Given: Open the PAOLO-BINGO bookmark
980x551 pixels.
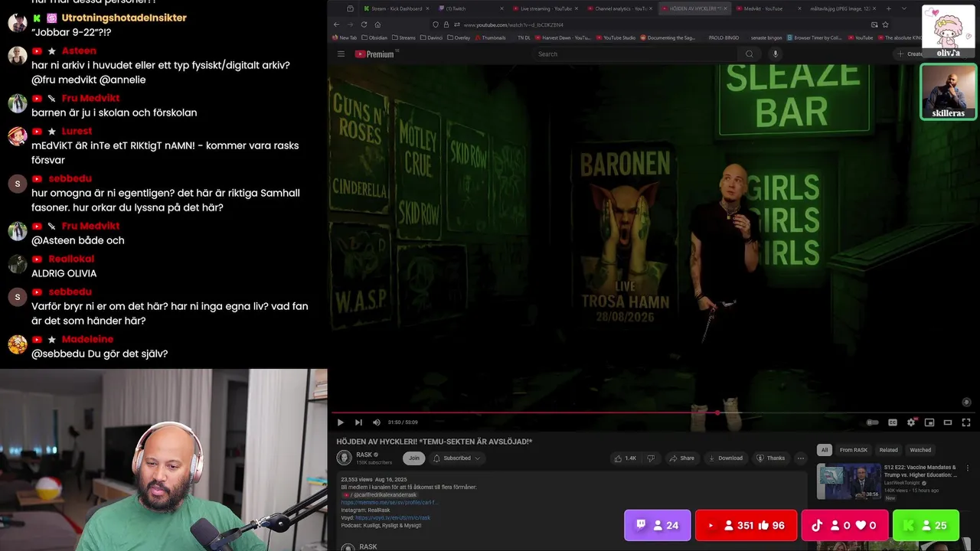Looking at the screenshot, I should pos(724,37).
